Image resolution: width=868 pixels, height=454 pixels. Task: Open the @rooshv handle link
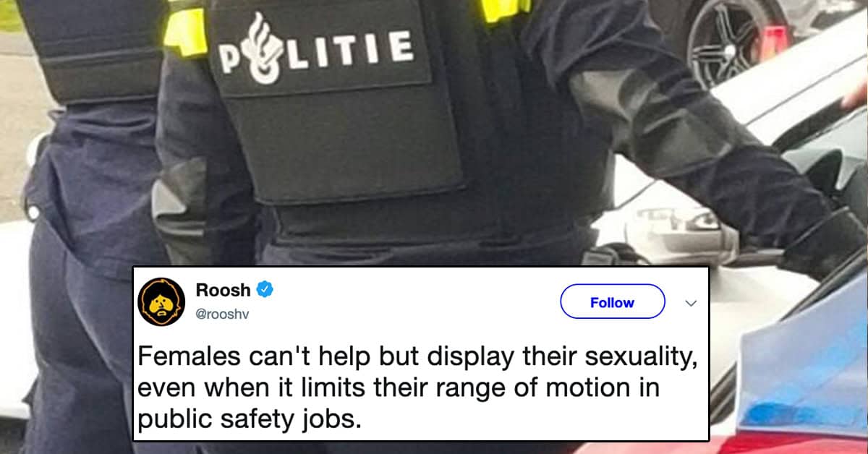[221, 314]
